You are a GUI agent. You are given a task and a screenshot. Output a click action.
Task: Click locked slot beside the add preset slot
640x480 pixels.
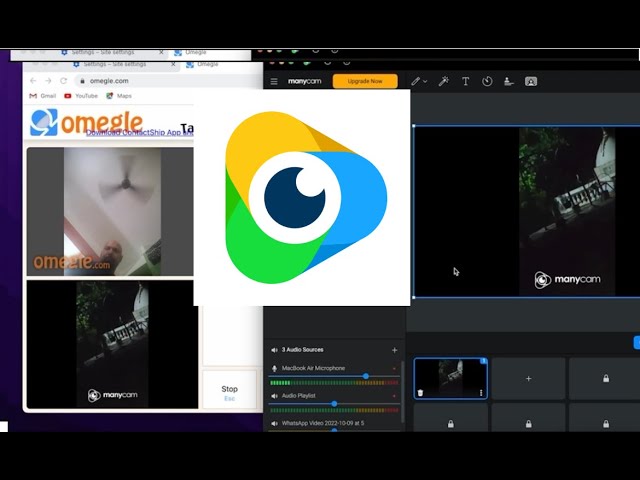pyautogui.click(x=606, y=378)
